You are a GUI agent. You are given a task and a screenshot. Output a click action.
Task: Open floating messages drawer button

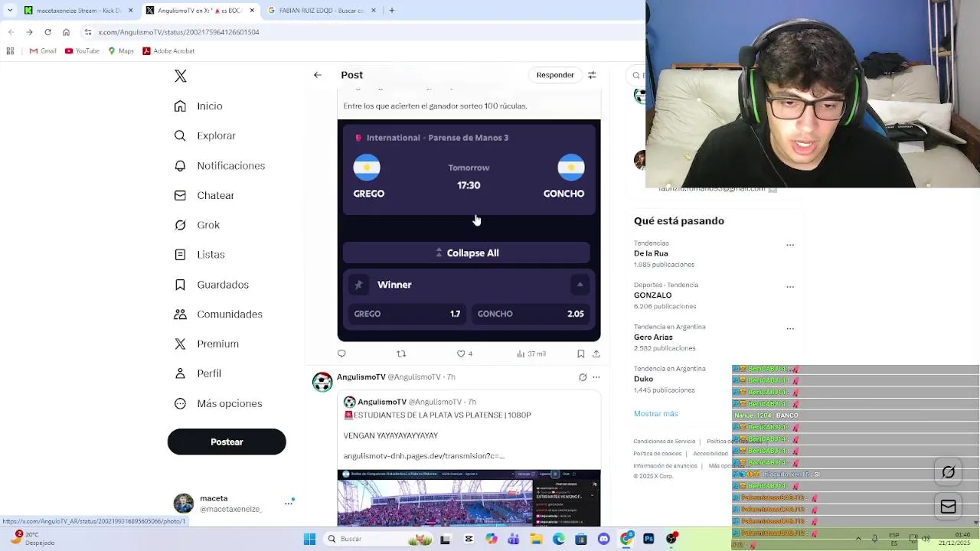point(948,507)
